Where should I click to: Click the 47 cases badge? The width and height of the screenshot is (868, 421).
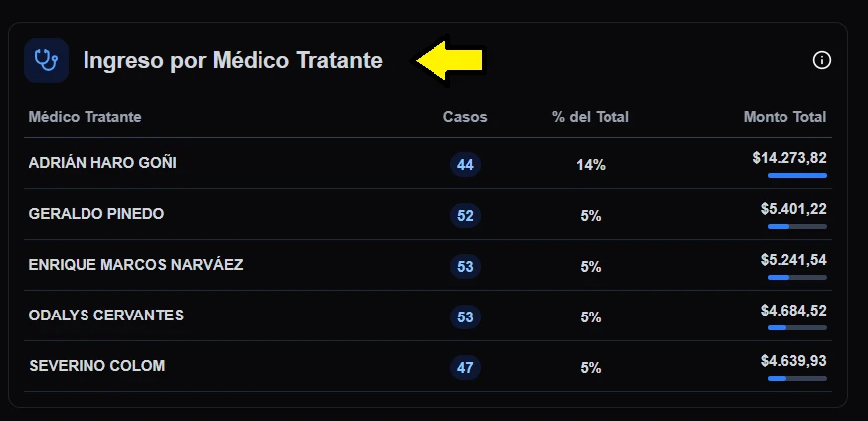tap(465, 368)
